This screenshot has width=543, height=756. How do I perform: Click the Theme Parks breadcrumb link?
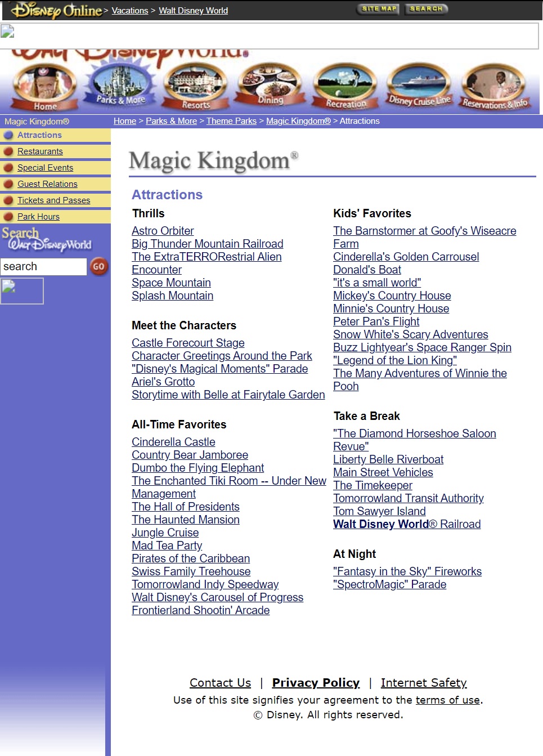(x=231, y=120)
